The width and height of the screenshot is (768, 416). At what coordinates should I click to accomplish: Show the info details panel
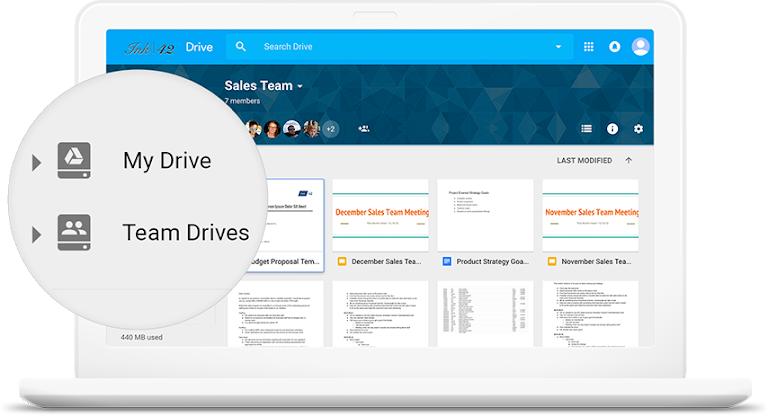[613, 129]
